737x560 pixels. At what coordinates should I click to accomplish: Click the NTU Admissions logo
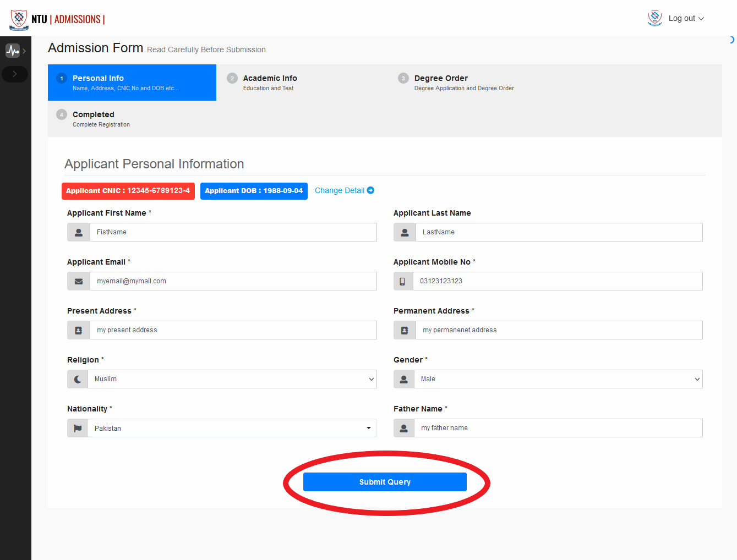click(57, 19)
